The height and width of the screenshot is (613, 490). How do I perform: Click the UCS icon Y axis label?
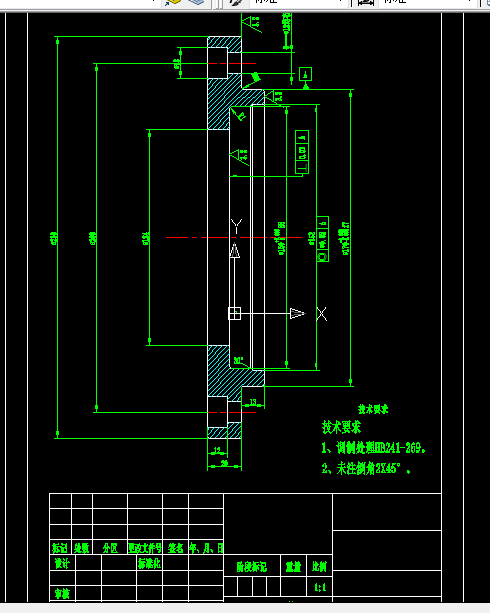coord(236,226)
